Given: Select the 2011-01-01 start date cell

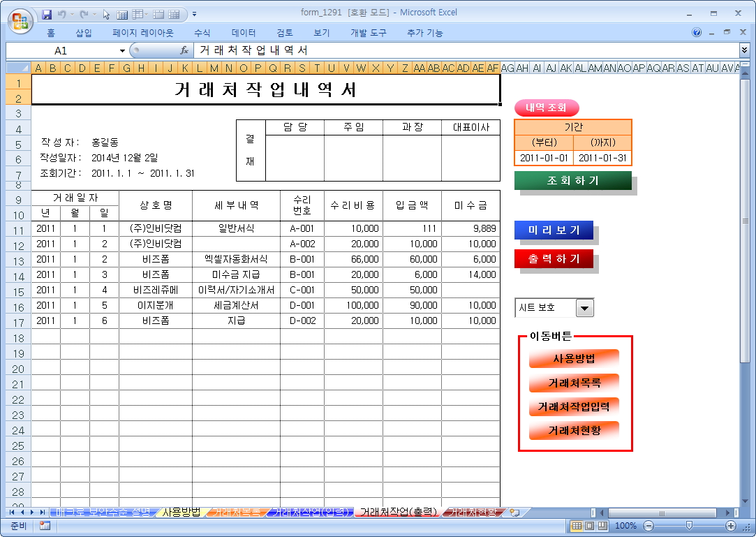Looking at the screenshot, I should [x=544, y=158].
